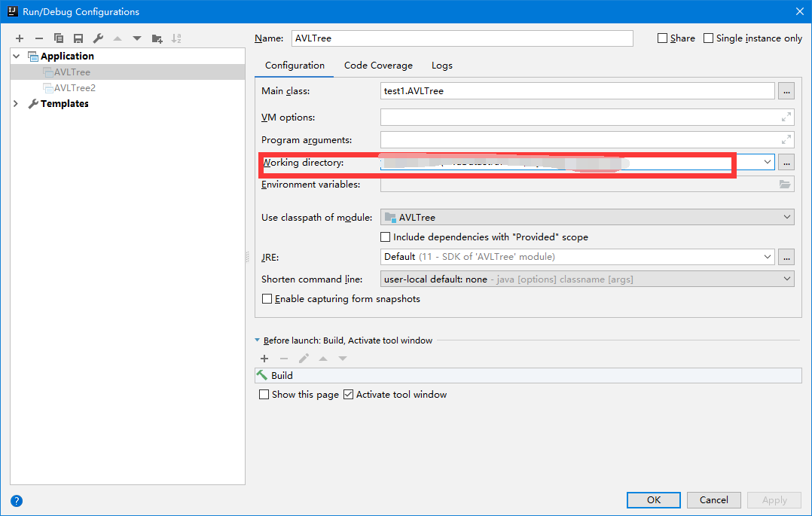Copy the selected configuration icon
This screenshot has height=516, width=812.
tap(59, 38)
